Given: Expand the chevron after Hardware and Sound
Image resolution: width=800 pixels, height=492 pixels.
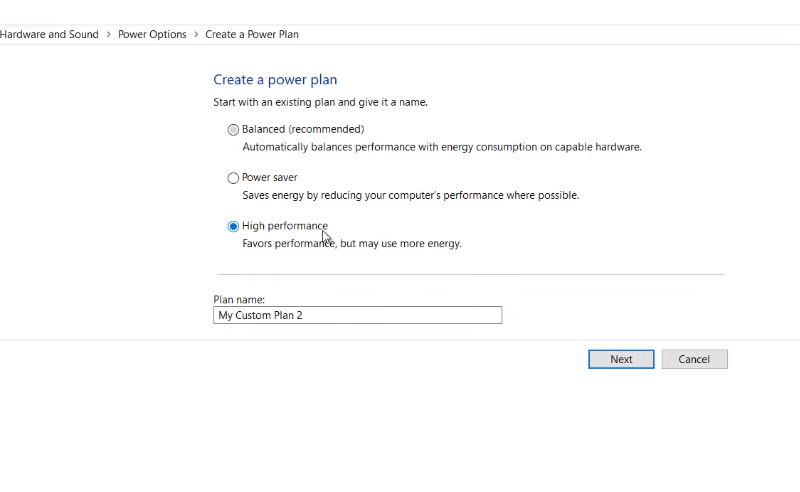Looking at the screenshot, I should coord(108,34).
